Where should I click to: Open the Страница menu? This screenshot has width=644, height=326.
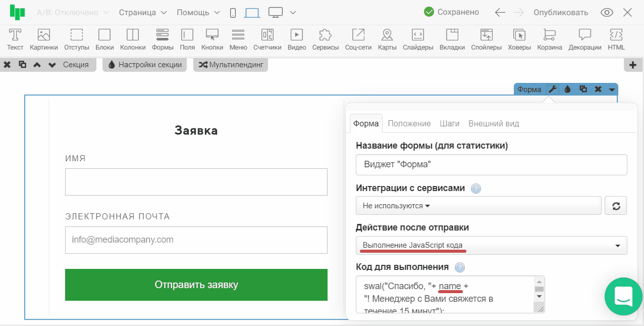click(x=143, y=13)
